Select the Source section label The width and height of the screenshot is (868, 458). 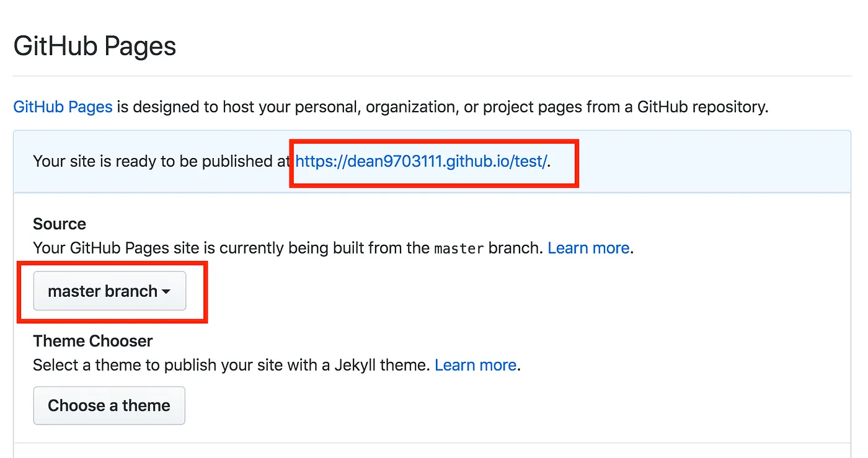(60, 224)
